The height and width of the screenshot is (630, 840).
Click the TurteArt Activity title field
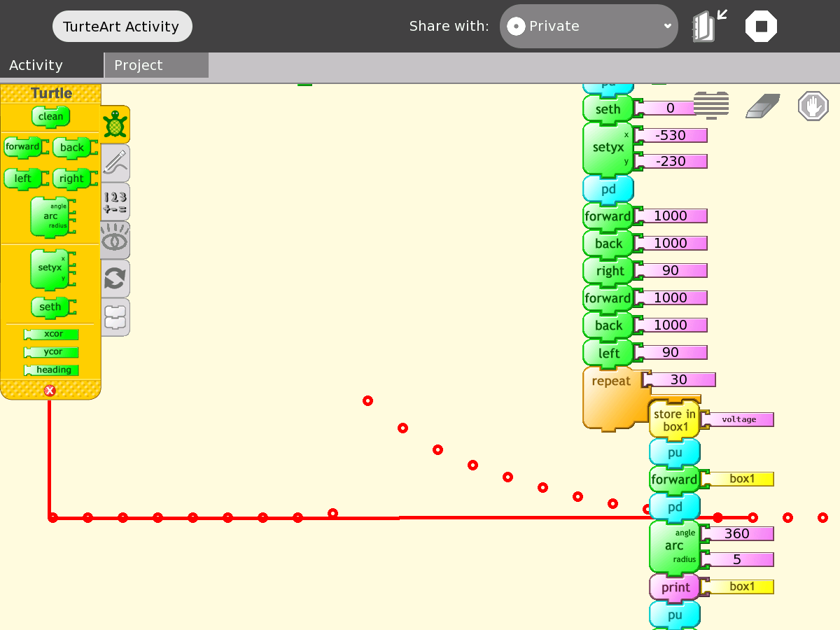click(x=122, y=27)
